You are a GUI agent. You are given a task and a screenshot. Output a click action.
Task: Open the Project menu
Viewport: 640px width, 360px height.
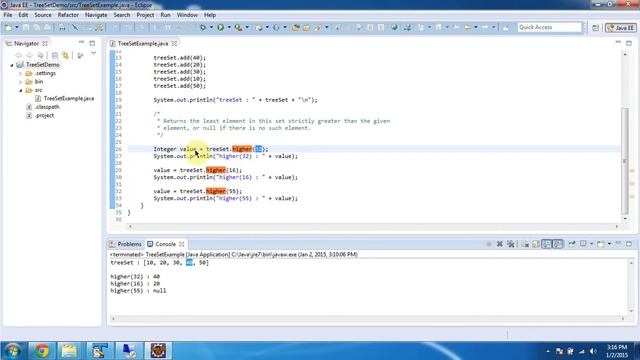145,15
